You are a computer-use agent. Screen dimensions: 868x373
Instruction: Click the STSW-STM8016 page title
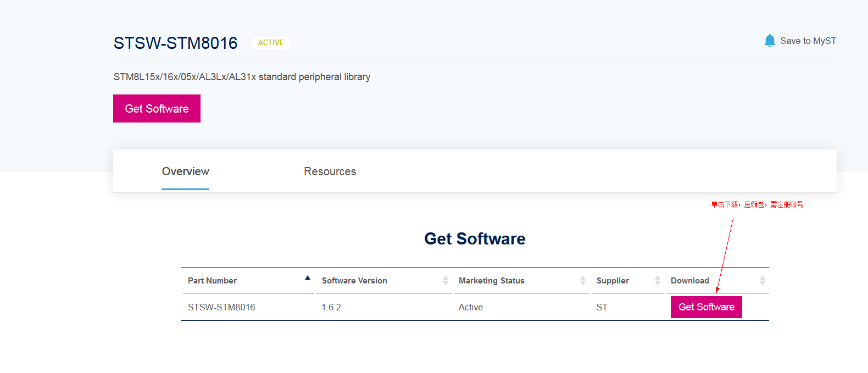pyautogui.click(x=176, y=43)
